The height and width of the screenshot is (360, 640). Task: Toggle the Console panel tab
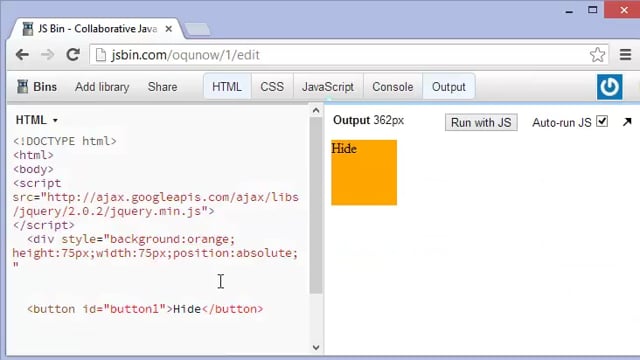[x=393, y=87]
